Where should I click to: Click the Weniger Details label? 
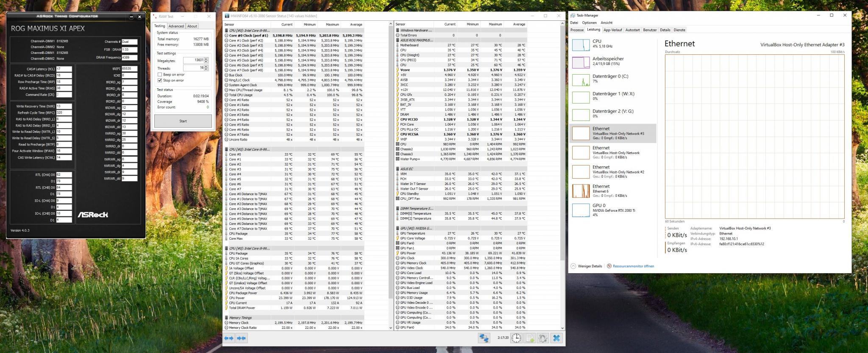(x=590, y=266)
